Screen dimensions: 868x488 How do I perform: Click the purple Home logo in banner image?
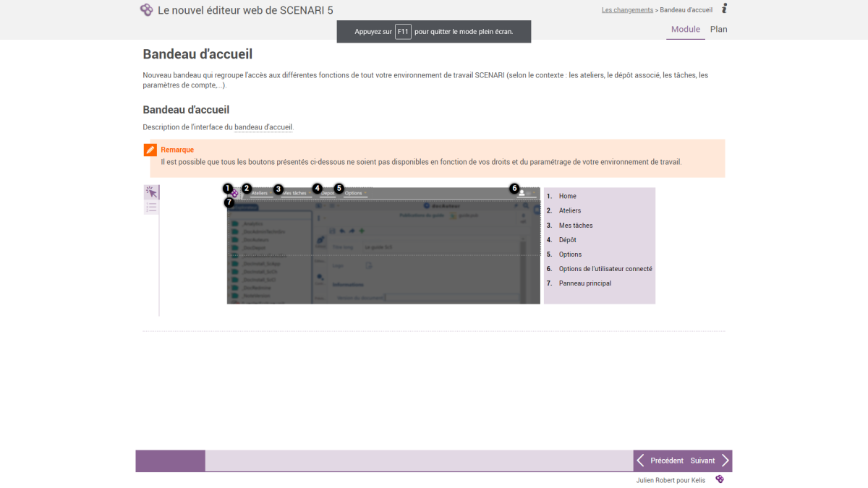coord(234,194)
